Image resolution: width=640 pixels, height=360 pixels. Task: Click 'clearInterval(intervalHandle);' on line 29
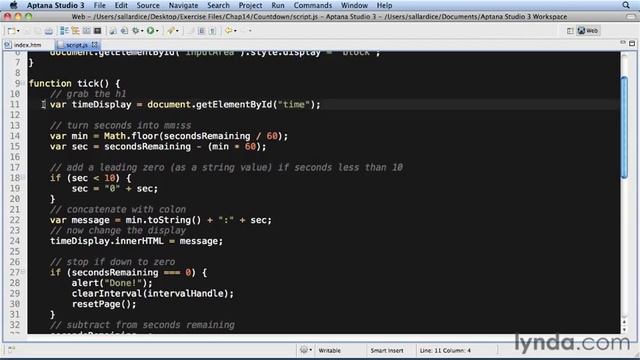[x=153, y=293]
